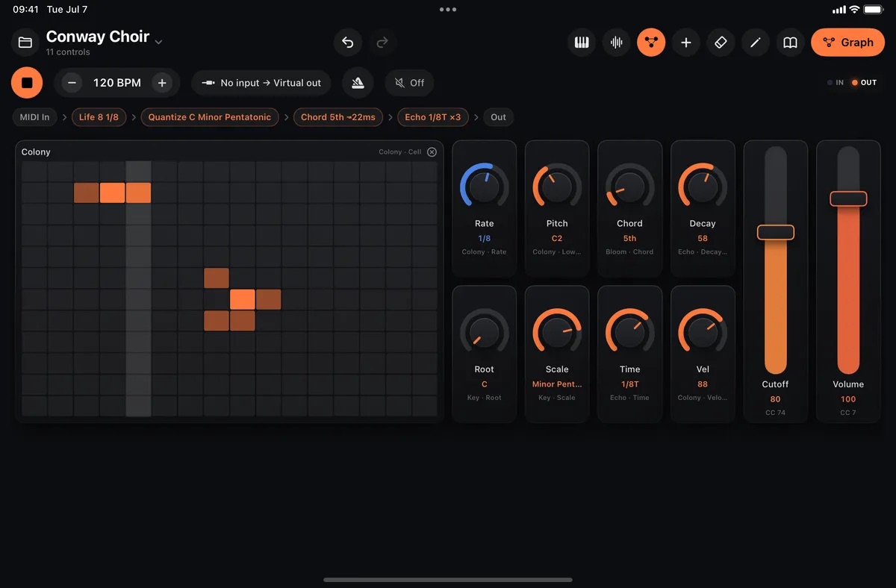Click the Rate value 1/8

click(x=484, y=239)
